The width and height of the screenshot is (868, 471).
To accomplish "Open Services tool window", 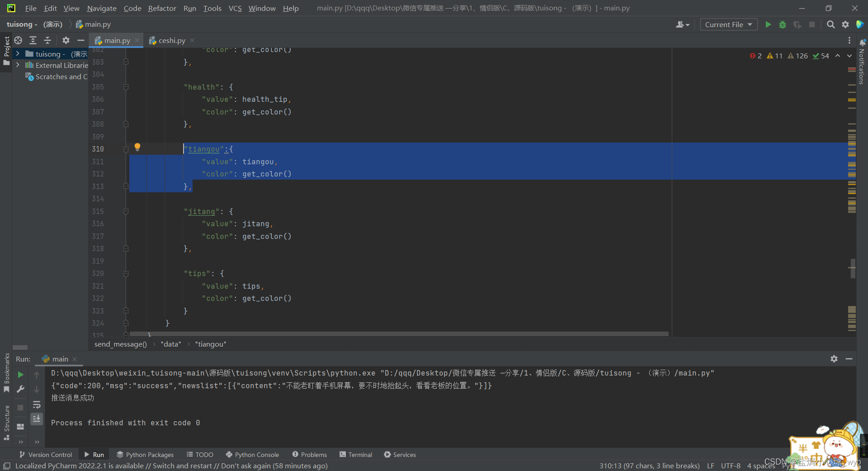I will click(400, 454).
